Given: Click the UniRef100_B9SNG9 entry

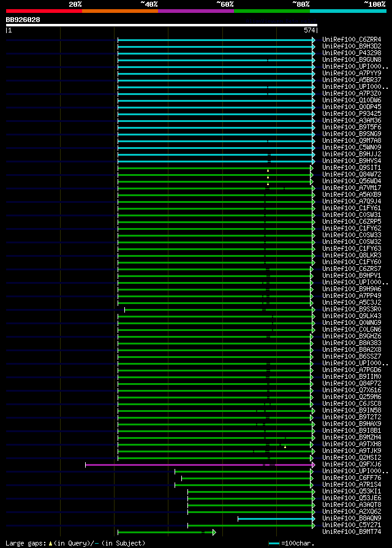Looking at the screenshot, I should (352, 134).
